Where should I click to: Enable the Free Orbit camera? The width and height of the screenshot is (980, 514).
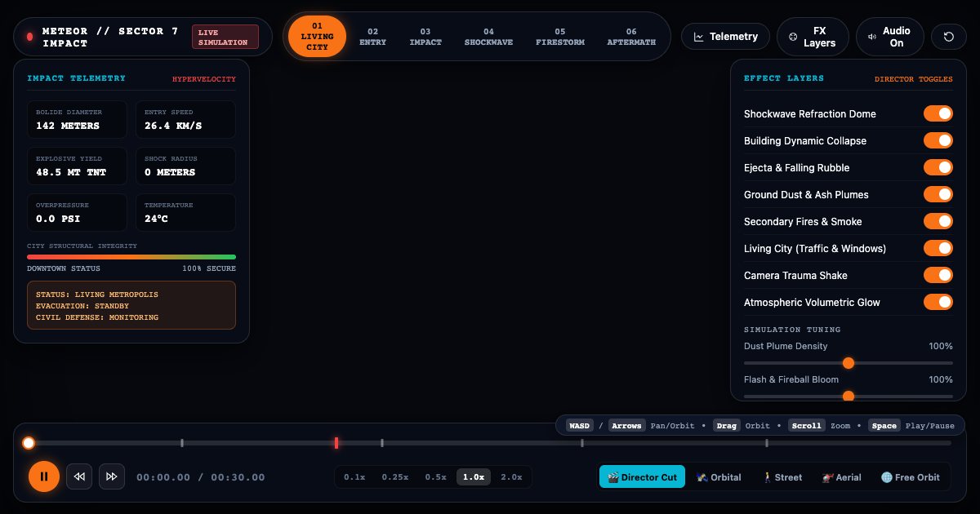click(x=911, y=477)
